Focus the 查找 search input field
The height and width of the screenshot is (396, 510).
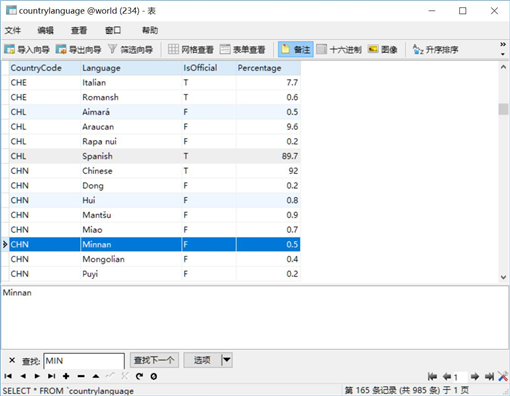click(84, 361)
